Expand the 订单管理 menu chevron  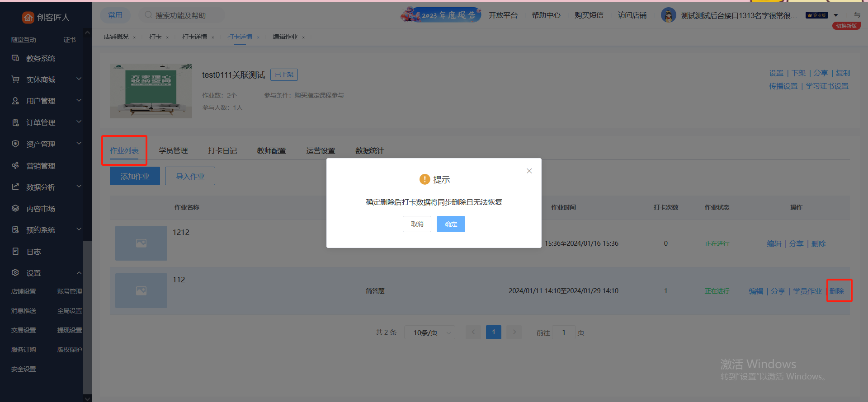79,122
